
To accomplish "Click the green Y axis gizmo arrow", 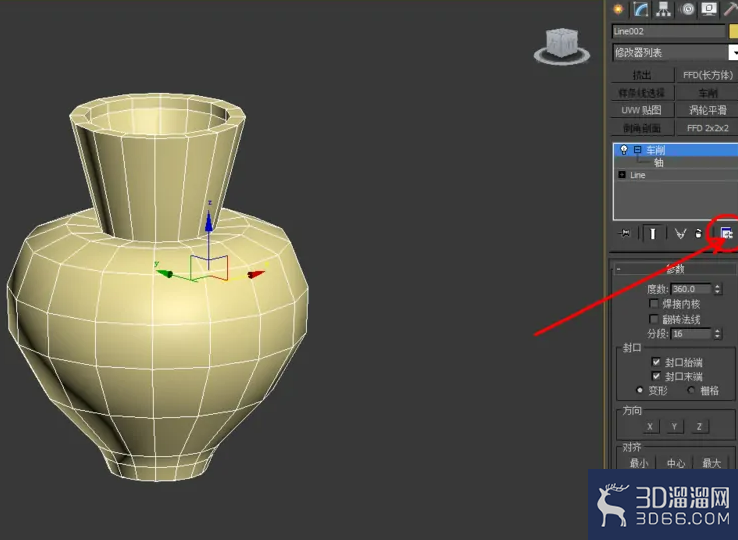I will tap(164, 273).
